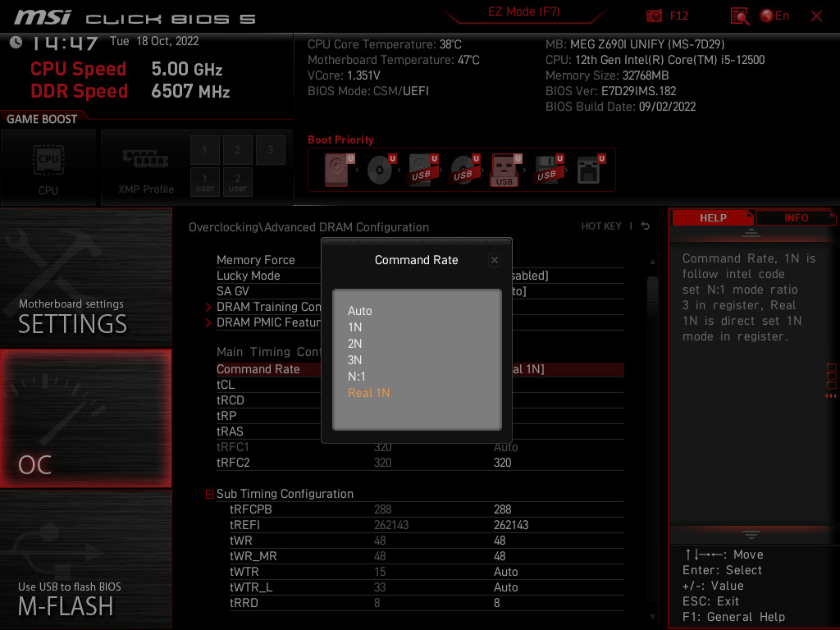Click the USB hard disk boot icon
Screen dimensions: 840x630
click(422, 170)
